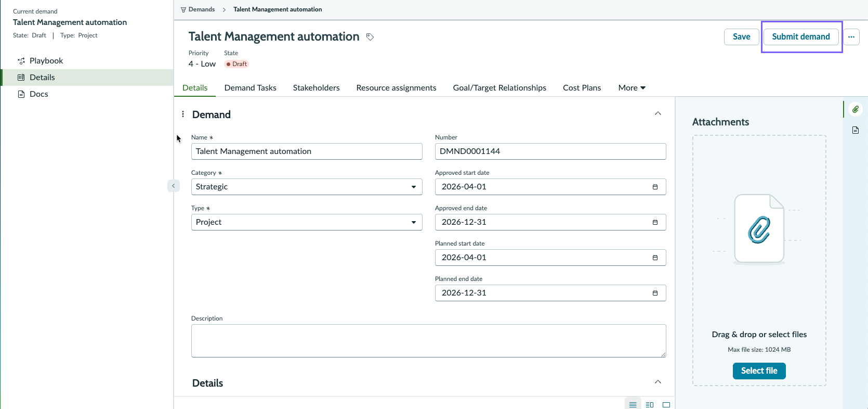Switch to the Demand Tasks tab

[x=250, y=88]
